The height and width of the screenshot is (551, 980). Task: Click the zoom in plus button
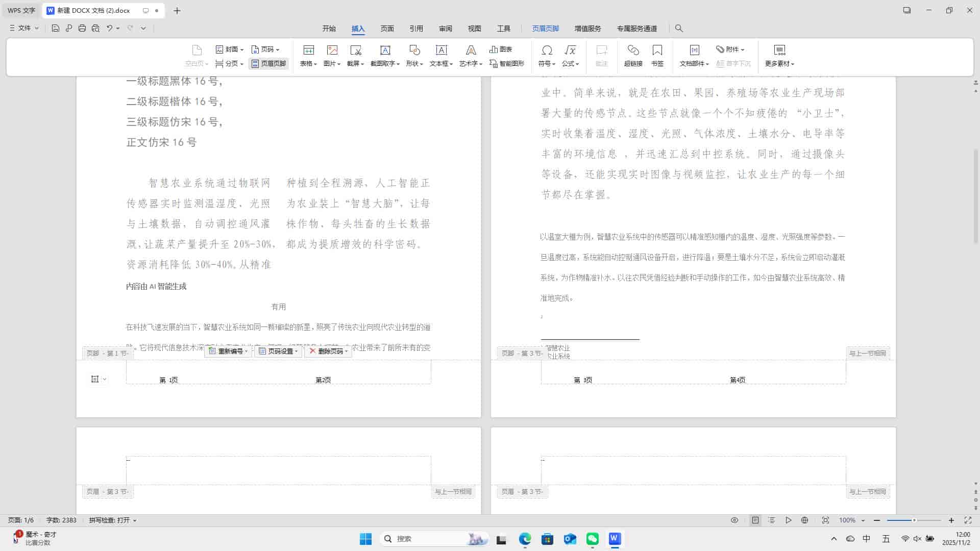(951, 520)
